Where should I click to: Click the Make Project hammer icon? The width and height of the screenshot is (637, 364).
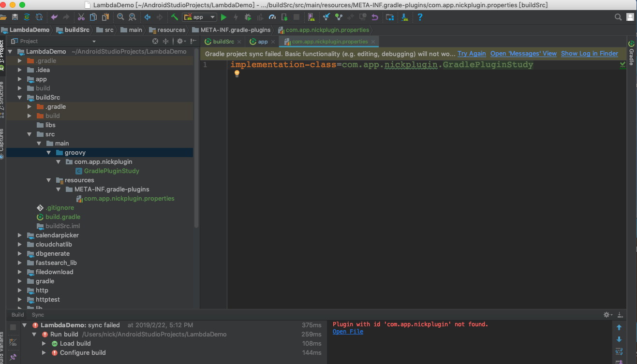(175, 17)
